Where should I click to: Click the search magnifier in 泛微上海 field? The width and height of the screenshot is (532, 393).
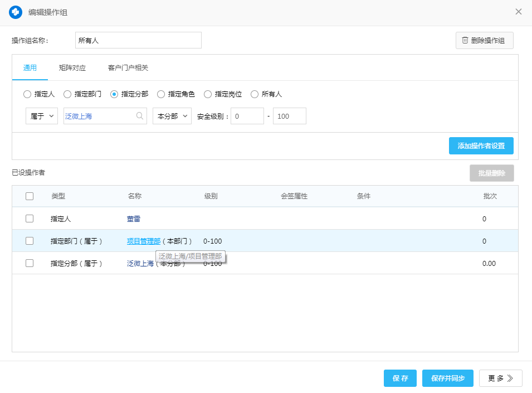(139, 116)
